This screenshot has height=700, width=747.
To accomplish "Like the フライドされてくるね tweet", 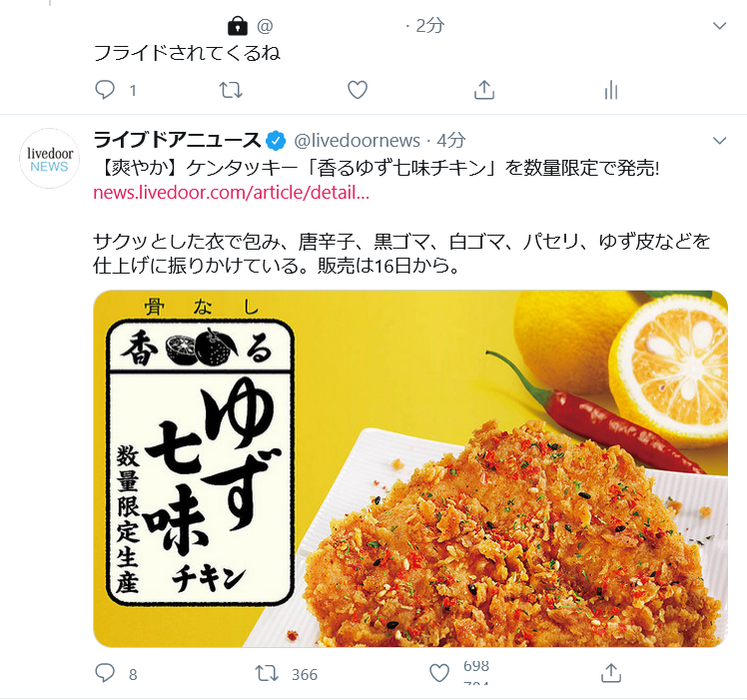I will point(358,90).
